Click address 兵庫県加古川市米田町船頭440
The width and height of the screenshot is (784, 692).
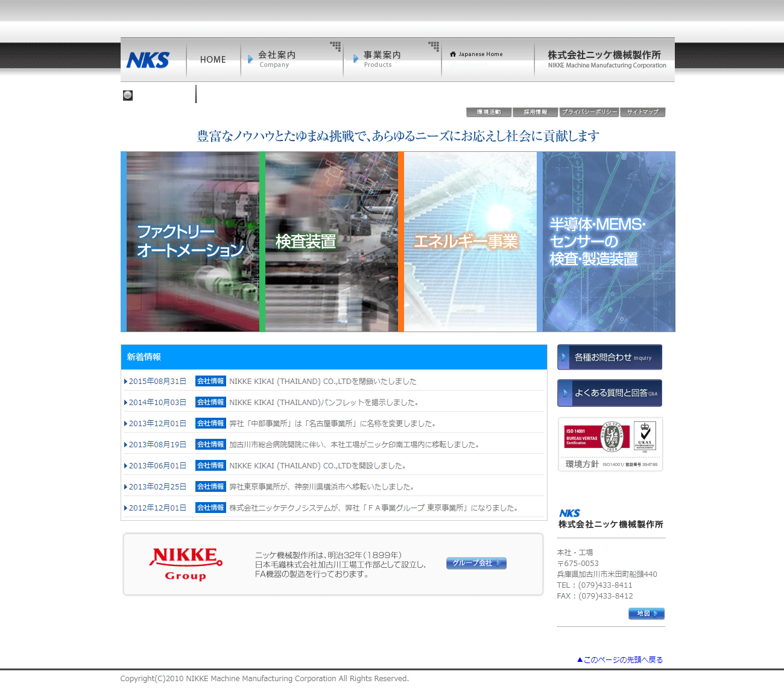pyautogui.click(x=607, y=574)
